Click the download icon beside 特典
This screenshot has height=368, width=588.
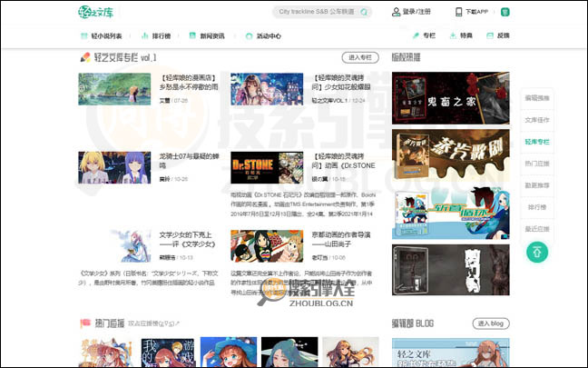(x=453, y=35)
